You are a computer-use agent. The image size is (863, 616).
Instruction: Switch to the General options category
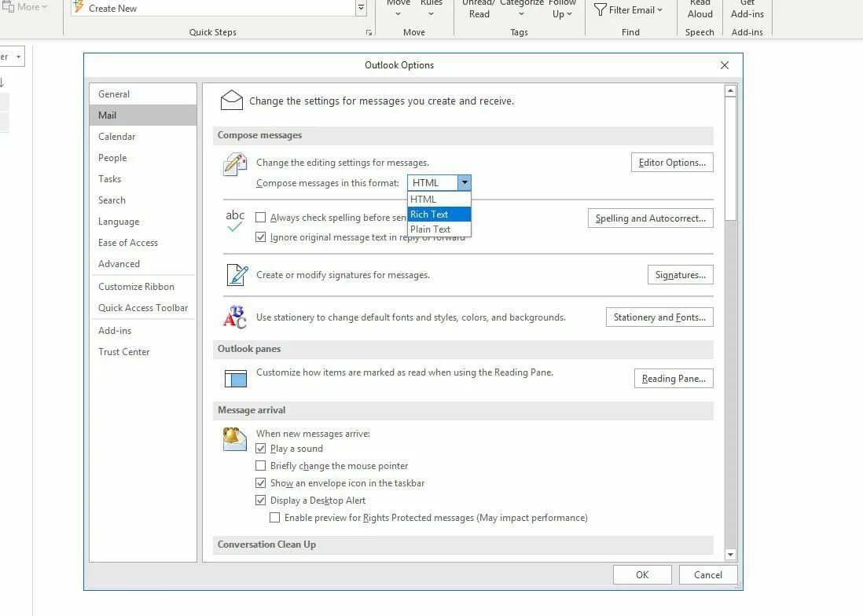143,94
